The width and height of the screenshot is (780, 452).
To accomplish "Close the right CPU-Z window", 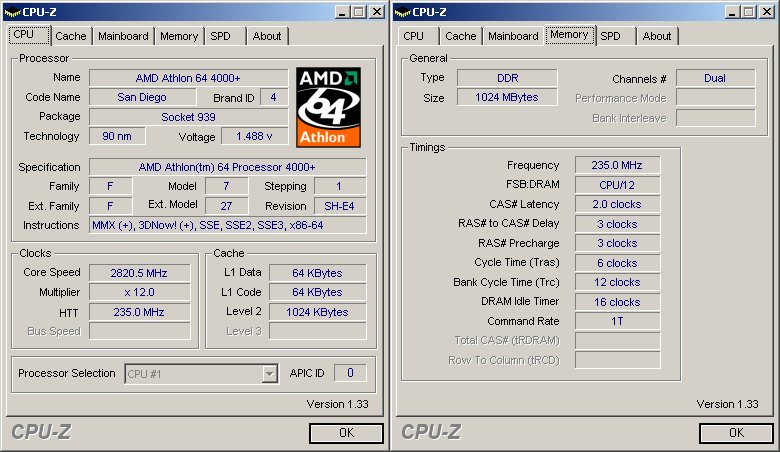I will point(768,12).
